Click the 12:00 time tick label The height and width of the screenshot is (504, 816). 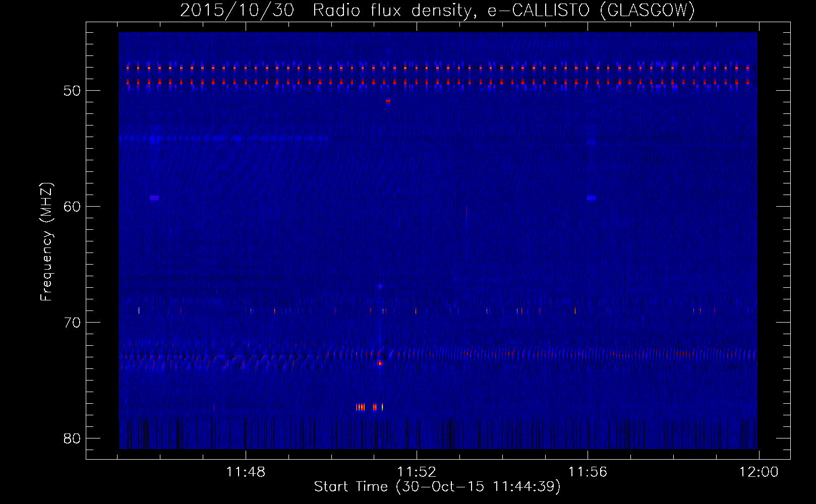759,472
